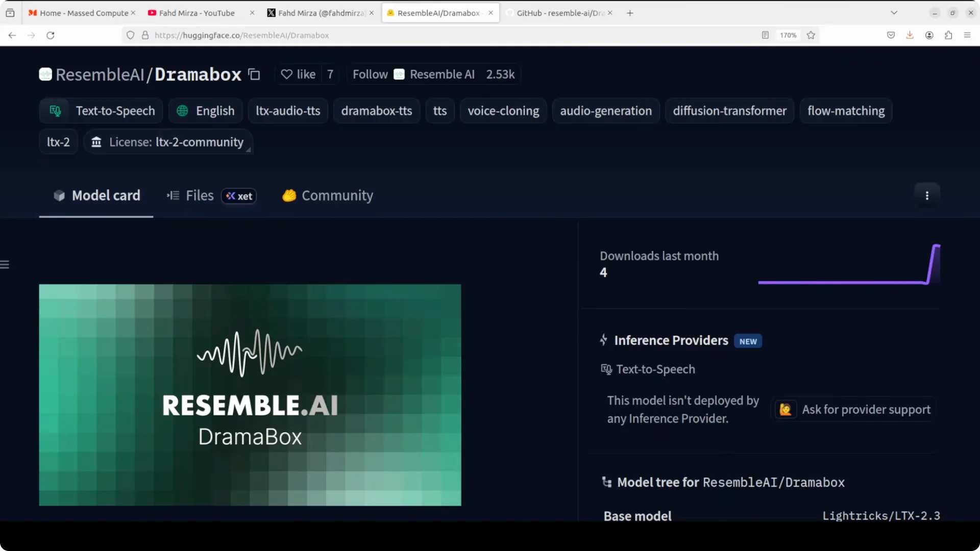Select the dramabox-tts tag
Viewport: 980px width, 551px height.
[x=377, y=111]
